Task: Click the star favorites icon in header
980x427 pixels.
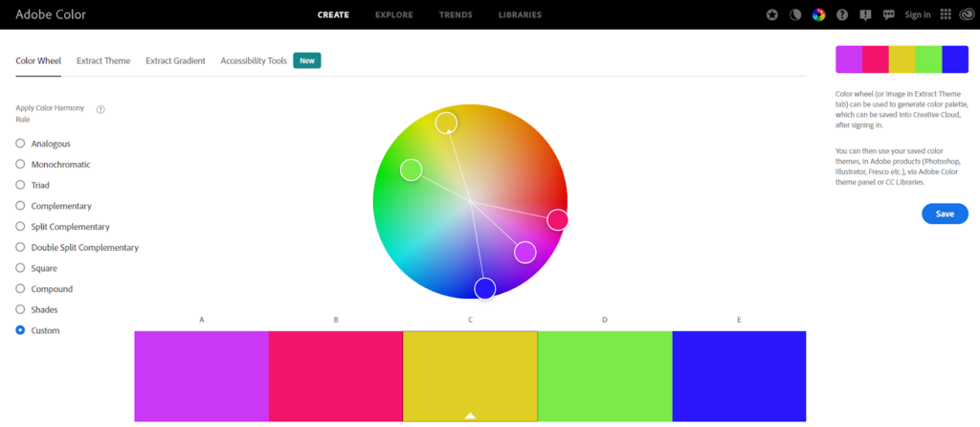Action: point(773,15)
